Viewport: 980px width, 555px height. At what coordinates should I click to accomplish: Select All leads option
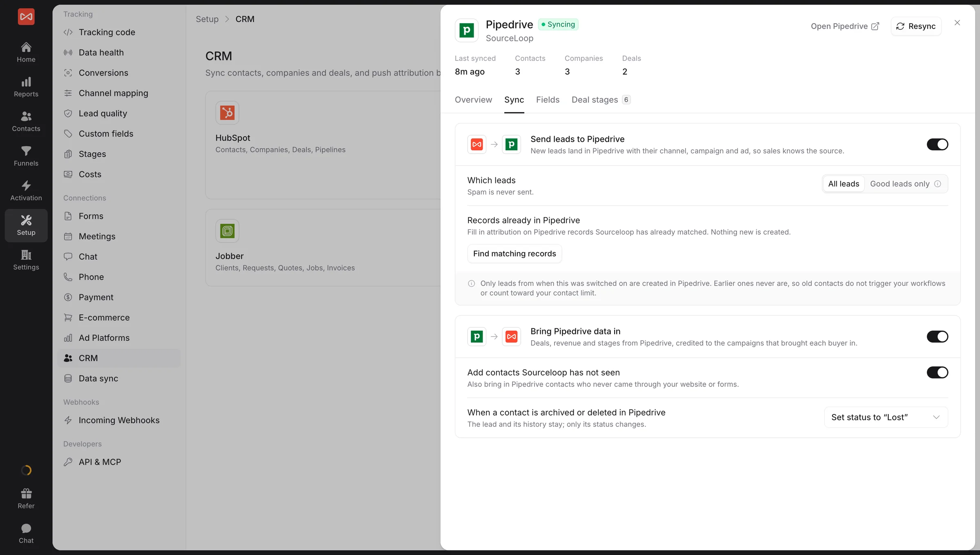(844, 184)
